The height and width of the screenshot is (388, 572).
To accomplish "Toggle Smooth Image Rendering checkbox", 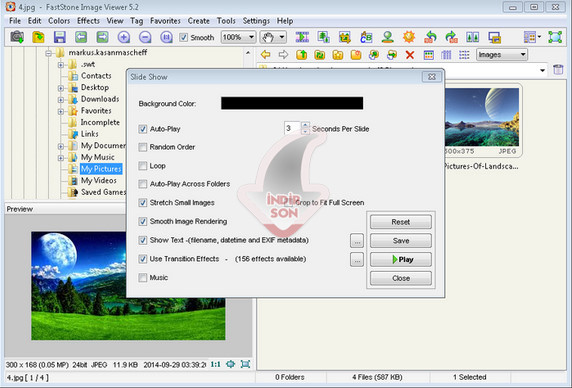I will [143, 221].
